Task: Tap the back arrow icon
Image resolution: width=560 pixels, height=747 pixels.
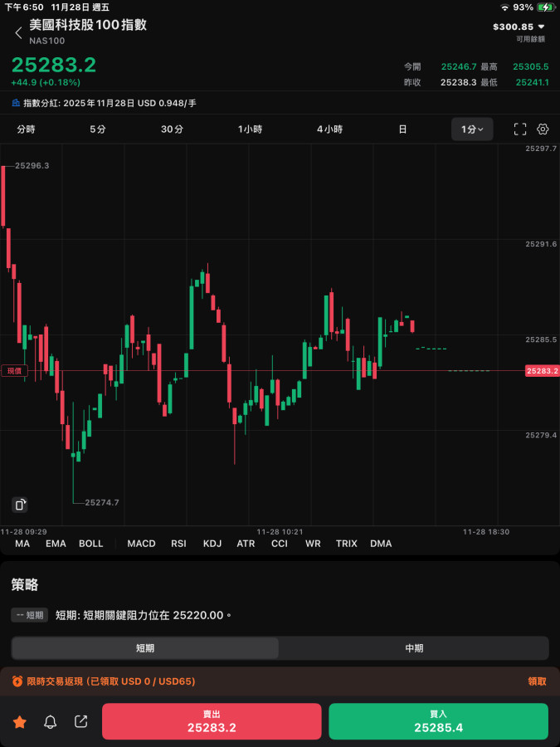Action: pos(18,33)
